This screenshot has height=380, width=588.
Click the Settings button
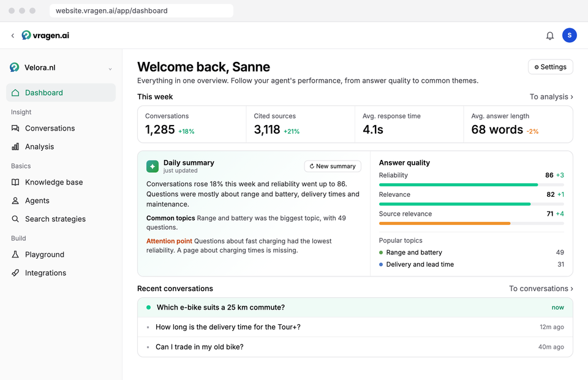tap(550, 67)
